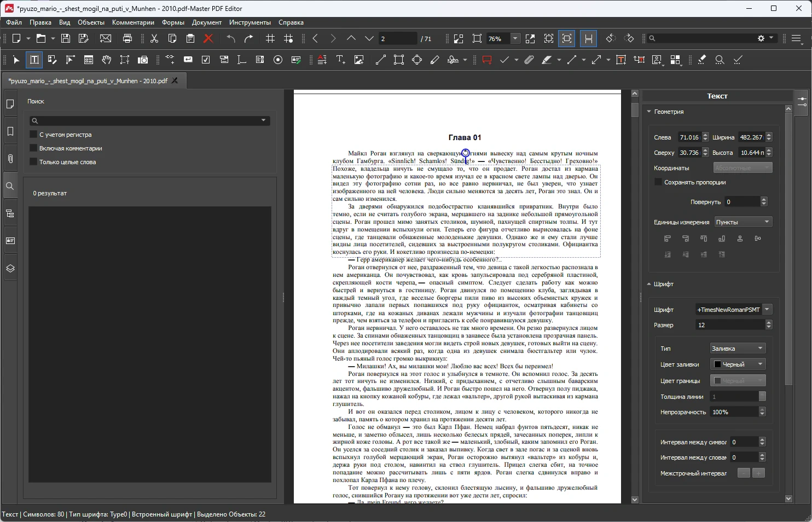Enable the 'С учетом регистра' checkbox
Image resolution: width=812 pixels, height=522 pixels.
point(33,135)
